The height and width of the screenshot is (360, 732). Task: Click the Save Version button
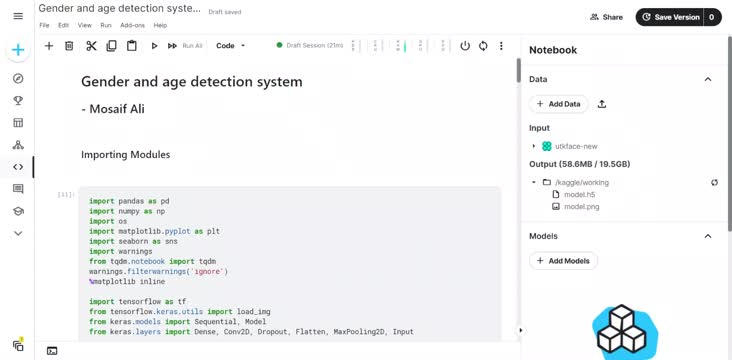671,17
